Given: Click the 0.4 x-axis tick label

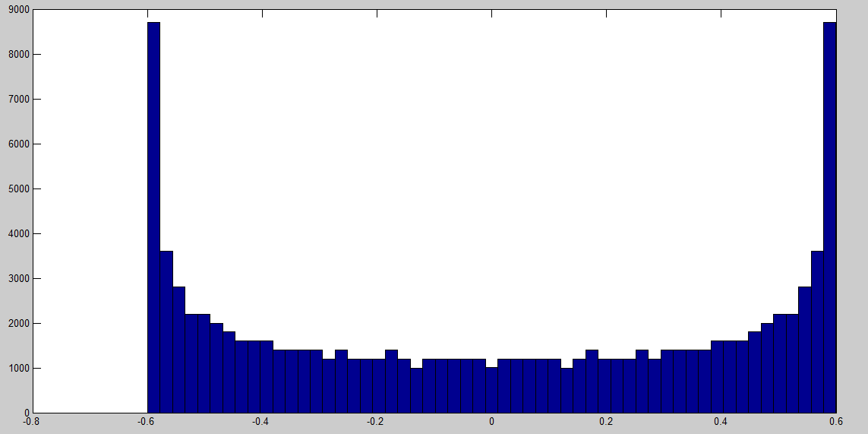Looking at the screenshot, I should click(721, 422).
